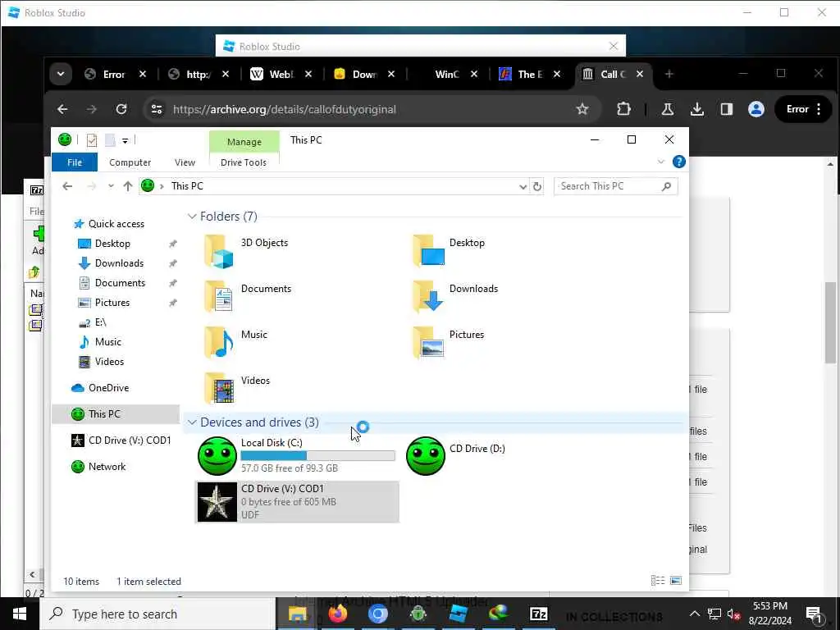Open recent locations dropdown arrow
The height and width of the screenshot is (630, 840).
point(111,186)
